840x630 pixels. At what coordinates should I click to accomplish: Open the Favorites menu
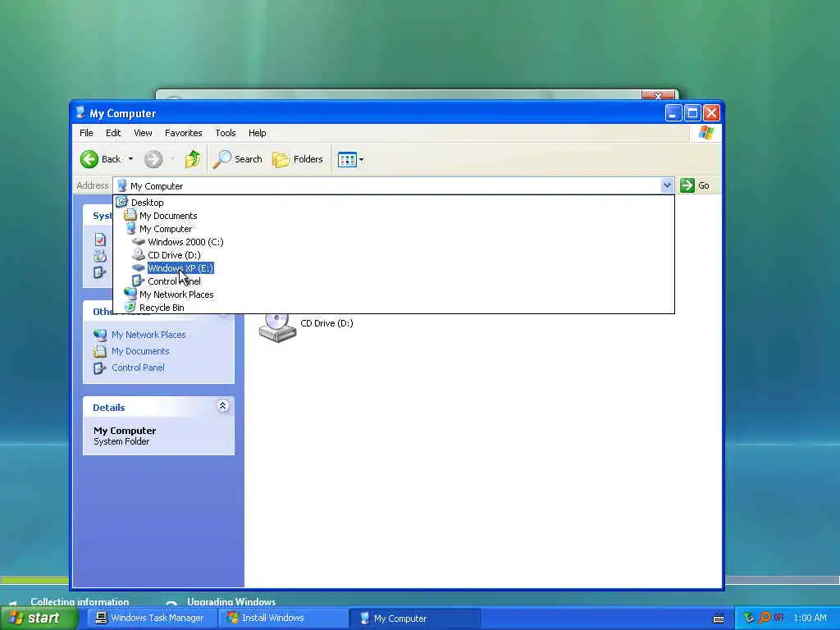tap(183, 133)
